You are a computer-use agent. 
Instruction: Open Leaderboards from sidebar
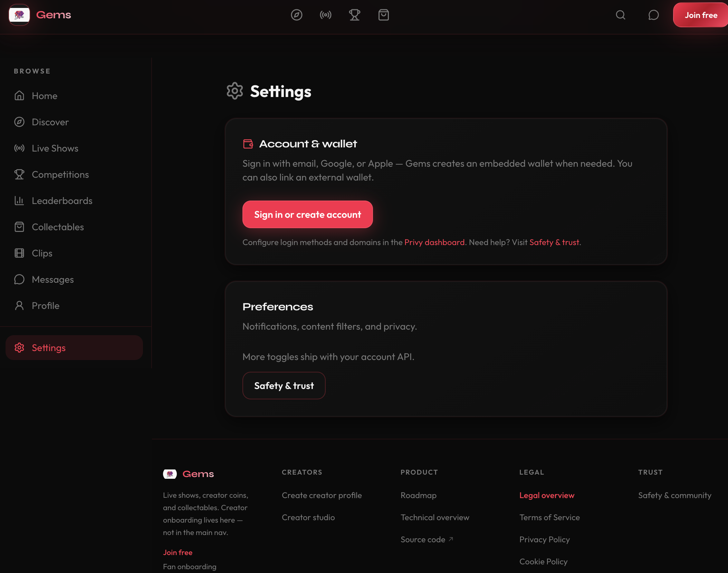tap(62, 201)
